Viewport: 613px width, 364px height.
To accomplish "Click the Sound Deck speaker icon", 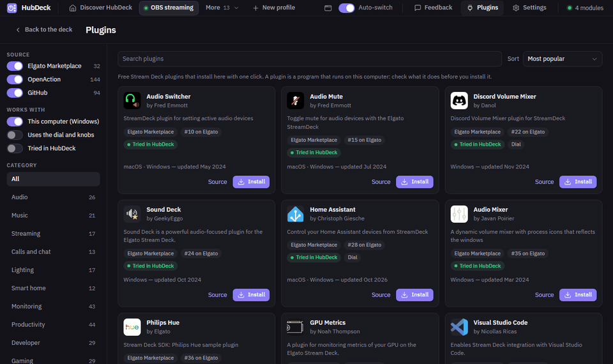I will 132,213.
